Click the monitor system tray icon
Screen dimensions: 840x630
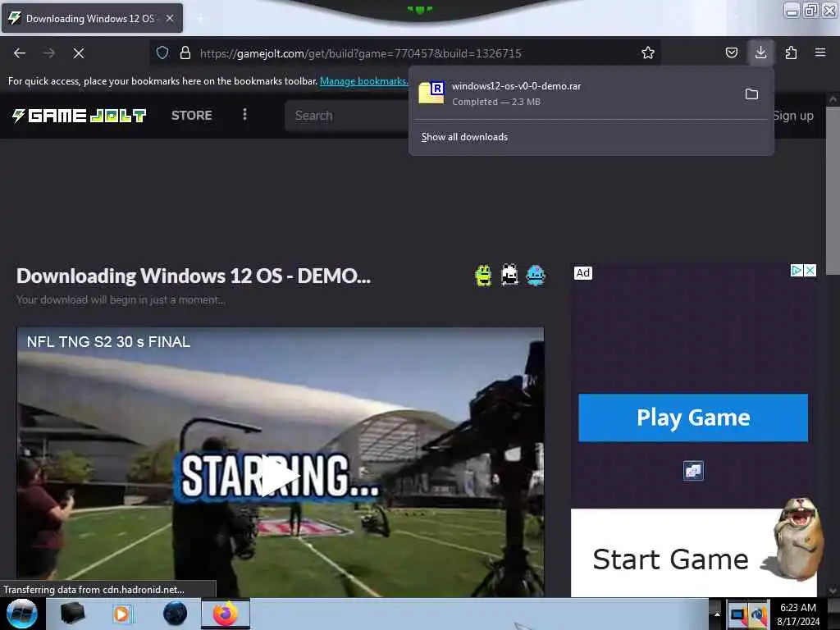739,614
